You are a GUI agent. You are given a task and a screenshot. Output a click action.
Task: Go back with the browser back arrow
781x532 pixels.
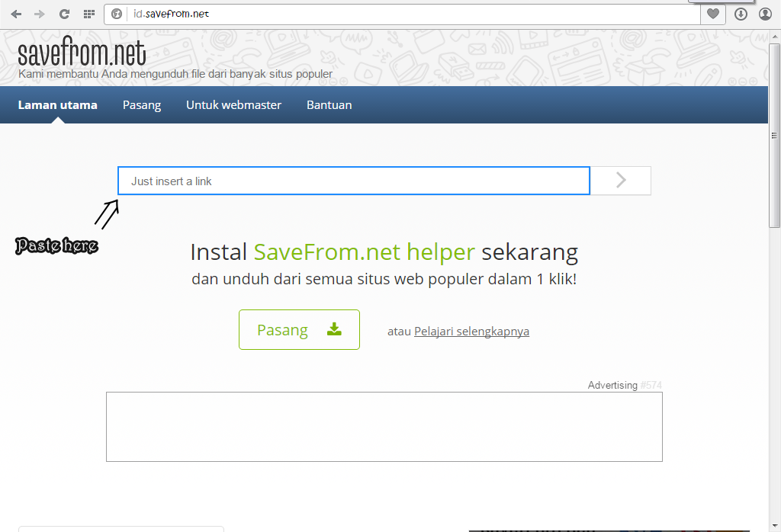(x=16, y=14)
